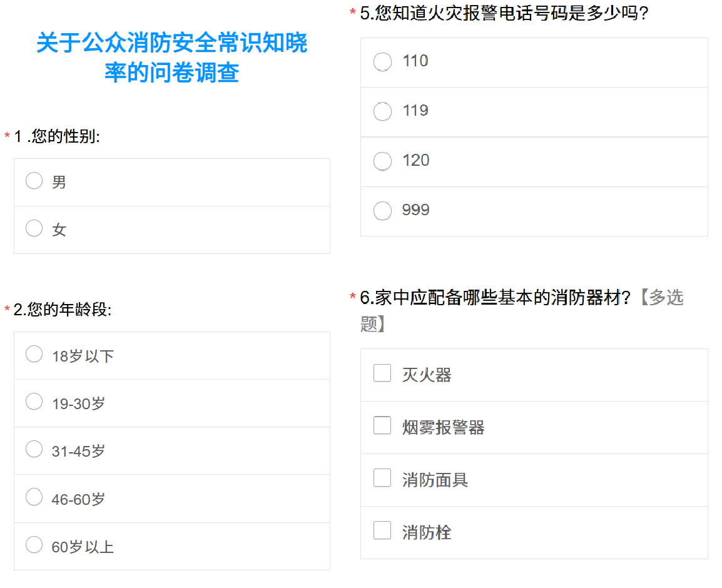Enable the 消防面具 checkbox
The height and width of the screenshot is (588, 722).
(x=382, y=478)
